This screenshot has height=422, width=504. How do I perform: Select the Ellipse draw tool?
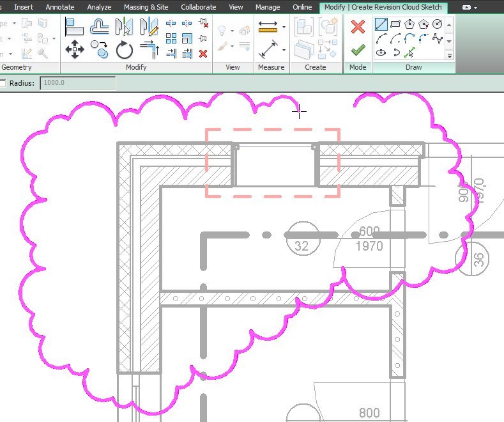[381, 52]
